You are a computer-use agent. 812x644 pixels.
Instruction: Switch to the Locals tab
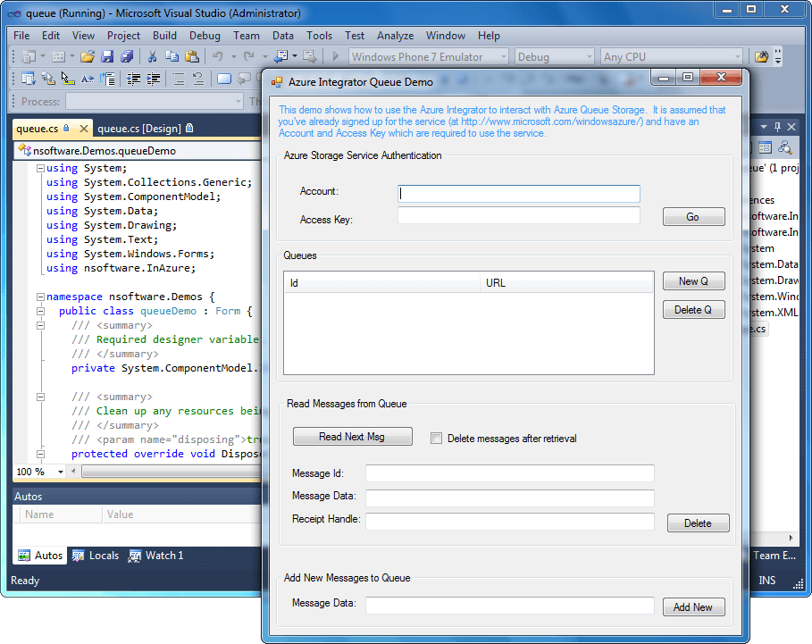96,556
